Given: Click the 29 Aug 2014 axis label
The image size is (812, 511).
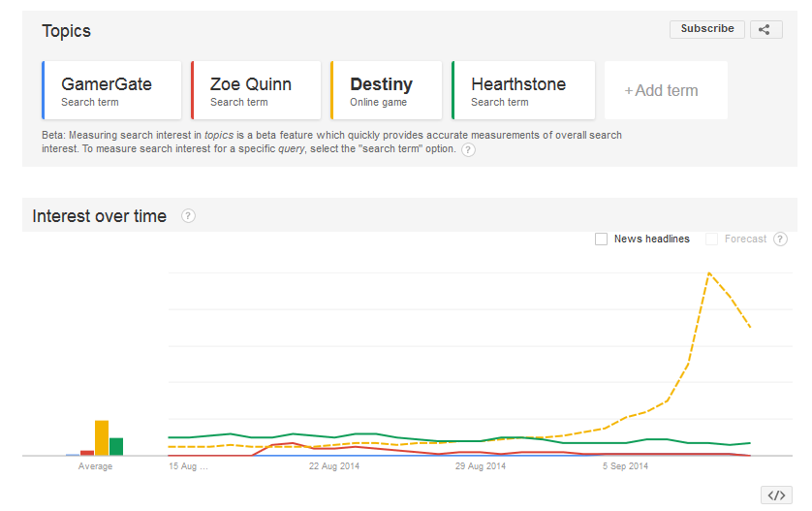Looking at the screenshot, I should (480, 466).
